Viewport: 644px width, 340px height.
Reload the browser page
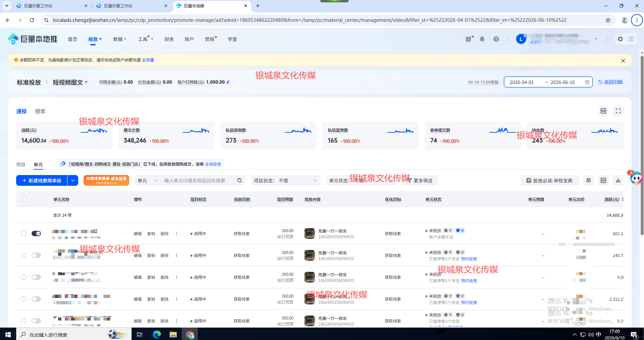(x=32, y=20)
